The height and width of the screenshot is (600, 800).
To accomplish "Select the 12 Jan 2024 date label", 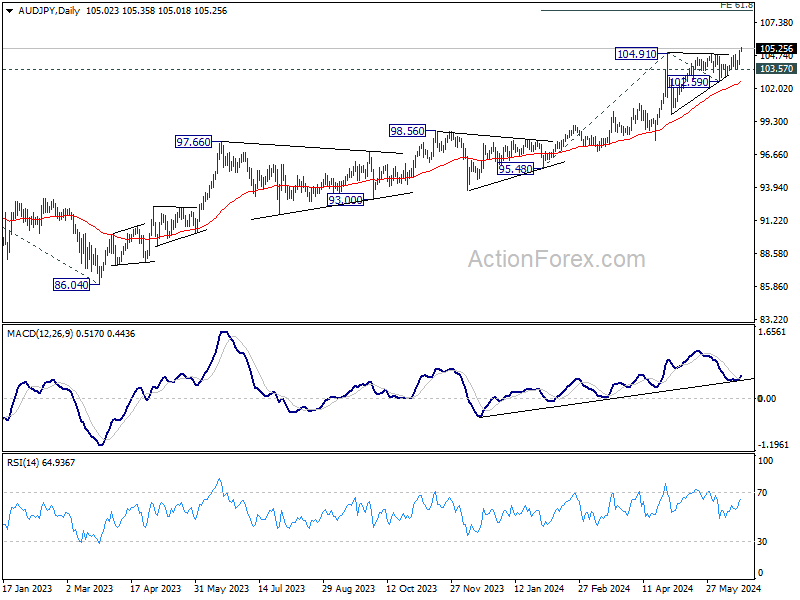I will click(x=538, y=588).
